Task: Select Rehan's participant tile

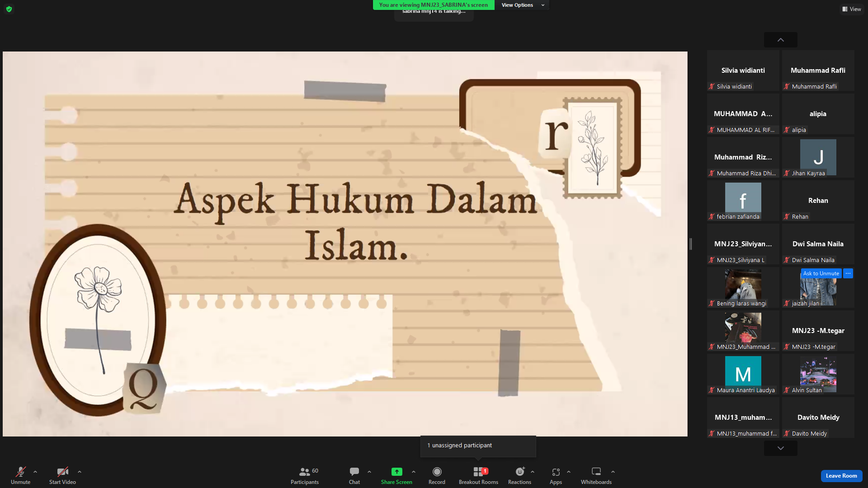Action: coord(818,201)
